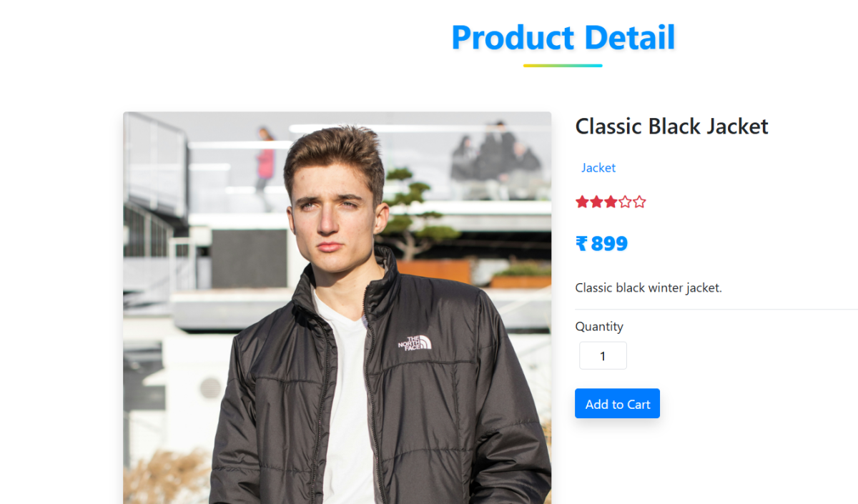
Task: Select the Classic black winter jacket description
Action: click(x=649, y=288)
